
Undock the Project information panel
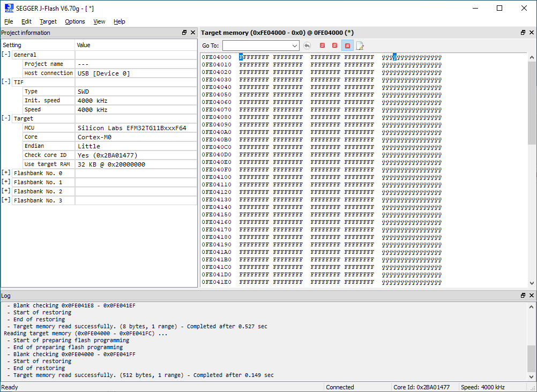[x=184, y=33]
